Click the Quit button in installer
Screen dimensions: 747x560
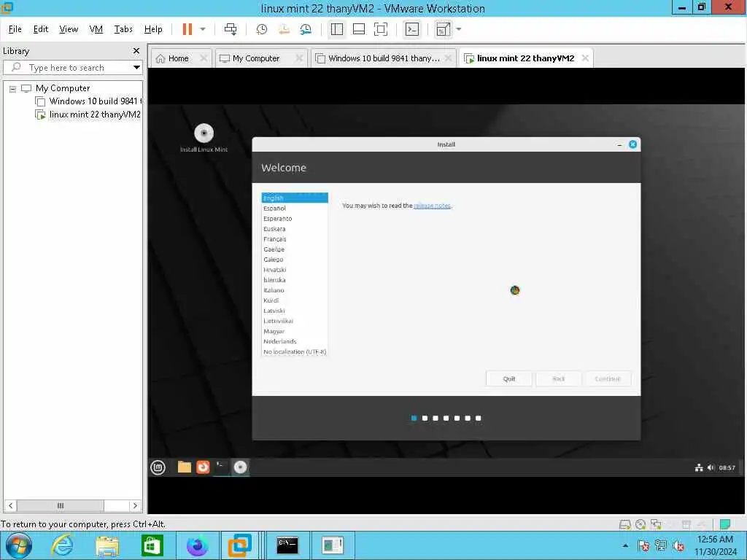pyautogui.click(x=508, y=378)
